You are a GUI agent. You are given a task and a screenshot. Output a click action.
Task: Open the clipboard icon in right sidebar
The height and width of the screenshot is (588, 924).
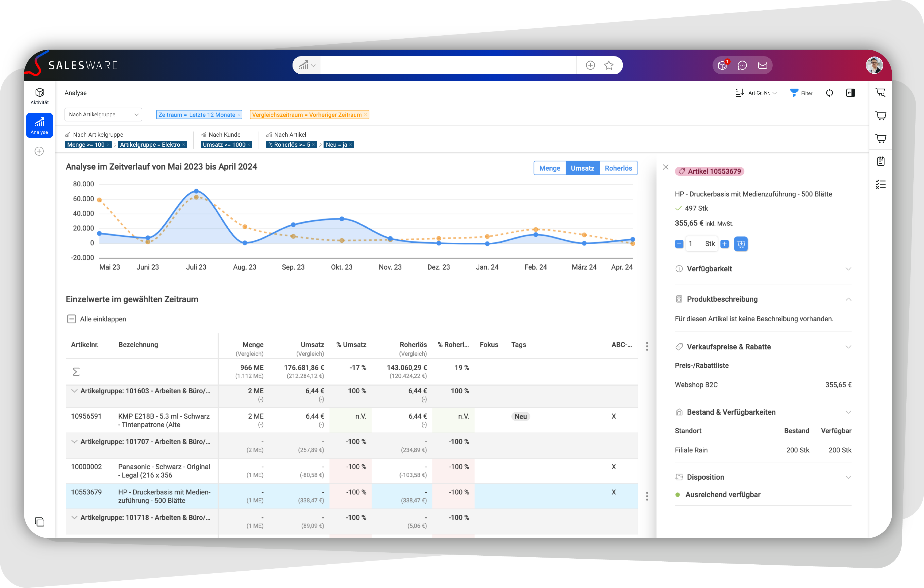pyautogui.click(x=881, y=161)
